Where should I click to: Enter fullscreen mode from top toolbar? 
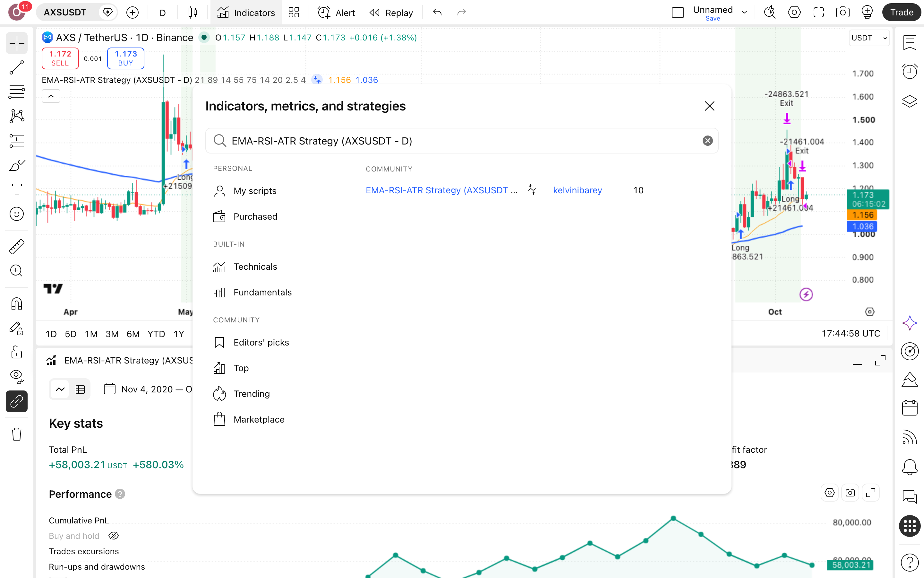(x=818, y=13)
